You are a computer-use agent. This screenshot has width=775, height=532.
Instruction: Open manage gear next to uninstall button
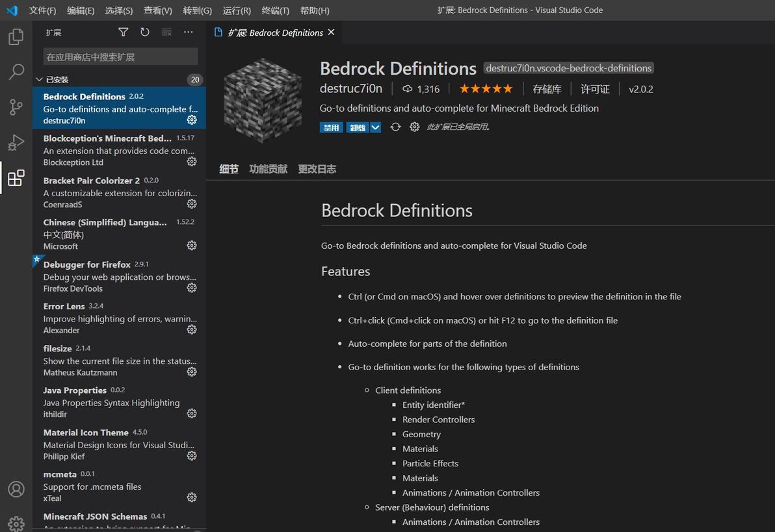click(x=414, y=127)
